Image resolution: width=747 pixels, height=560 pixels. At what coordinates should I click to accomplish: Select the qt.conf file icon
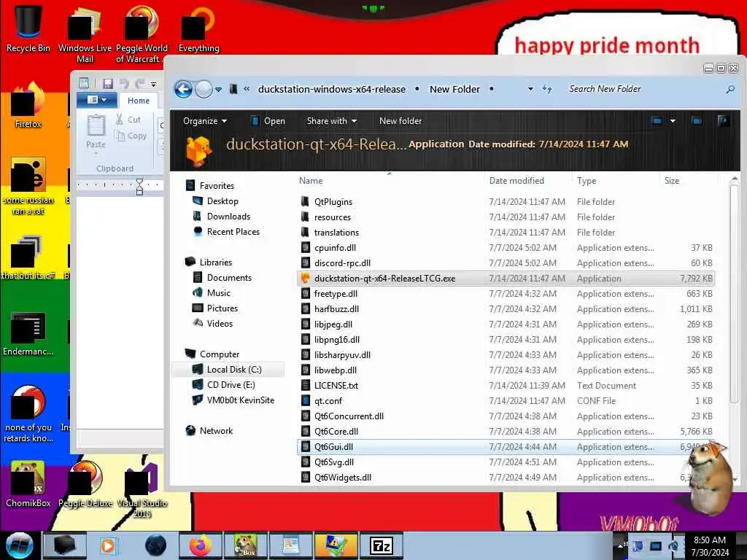tap(306, 400)
